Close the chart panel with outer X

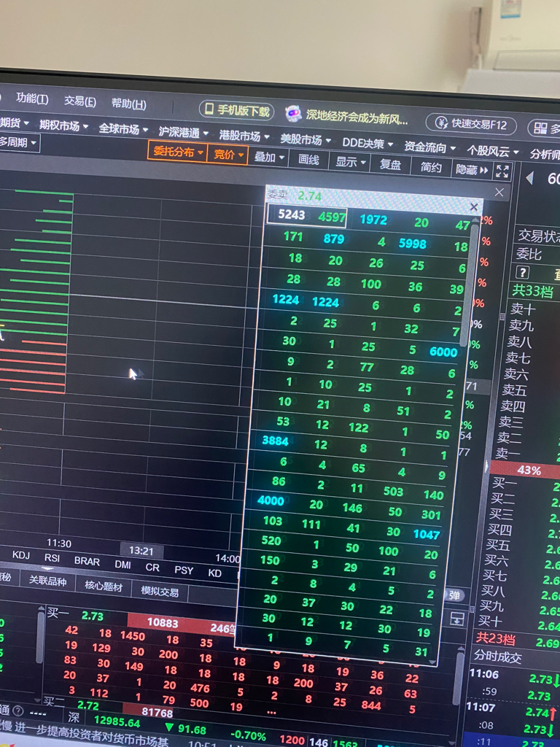tap(499, 192)
